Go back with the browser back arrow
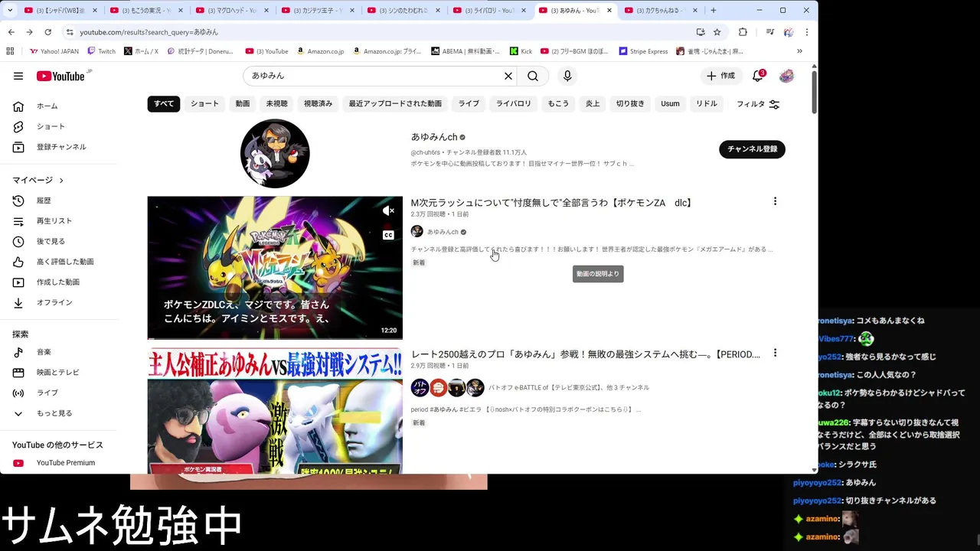The width and height of the screenshot is (980, 551). point(11,32)
